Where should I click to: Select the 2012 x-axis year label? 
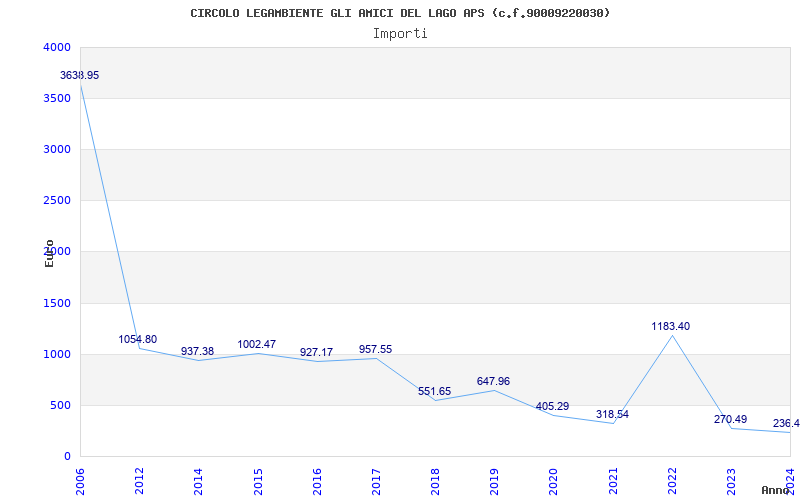pos(139,478)
